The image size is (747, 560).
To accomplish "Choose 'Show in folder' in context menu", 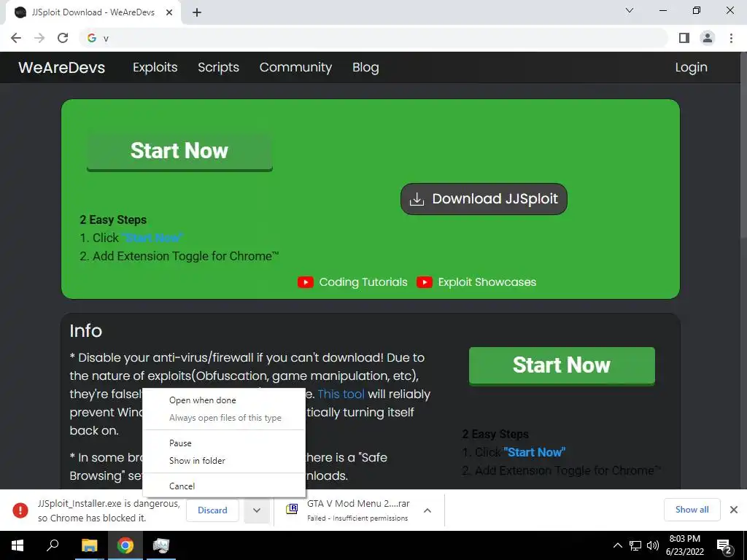I will [x=224, y=461].
